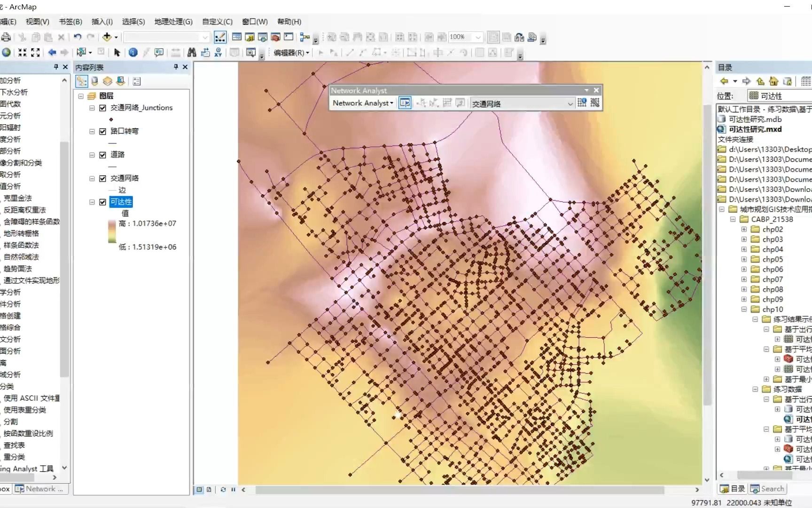The height and width of the screenshot is (508, 812).
Task: Toggle visibility of 交通网络_Junctions layer
Action: tap(102, 108)
